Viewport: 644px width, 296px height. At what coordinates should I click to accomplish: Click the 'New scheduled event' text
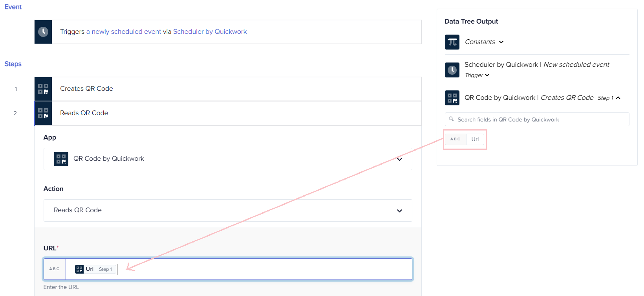click(x=576, y=65)
